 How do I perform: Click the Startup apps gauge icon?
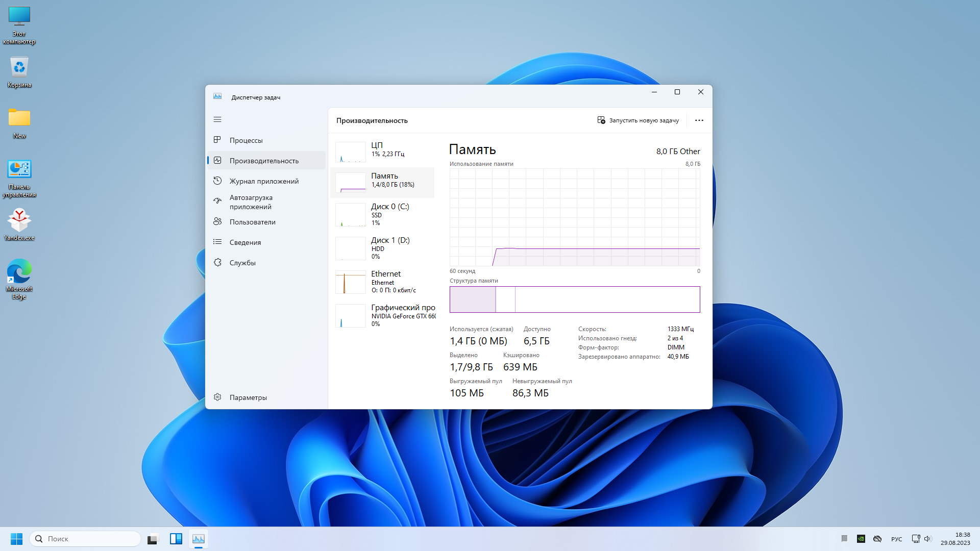click(x=217, y=201)
